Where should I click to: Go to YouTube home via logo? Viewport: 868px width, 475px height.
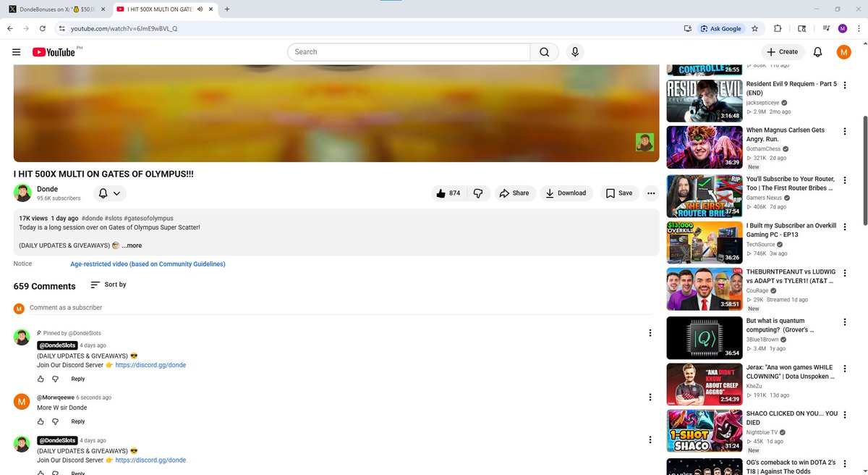[x=54, y=52]
